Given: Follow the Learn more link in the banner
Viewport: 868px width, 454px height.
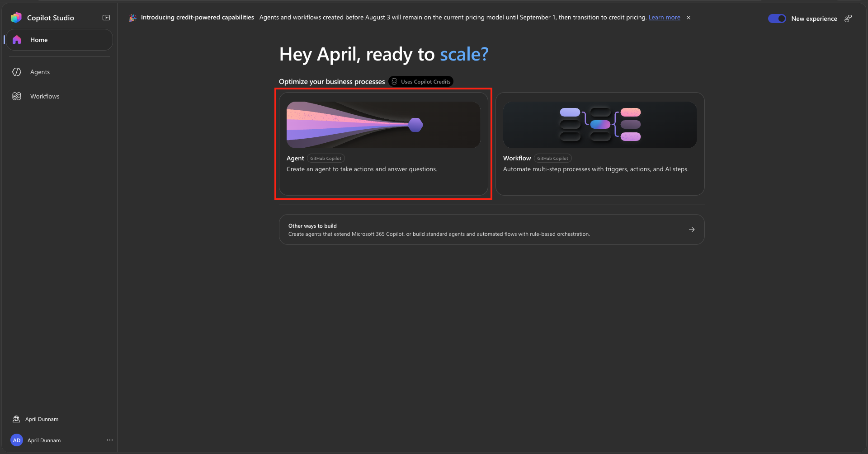Looking at the screenshot, I should (x=664, y=18).
